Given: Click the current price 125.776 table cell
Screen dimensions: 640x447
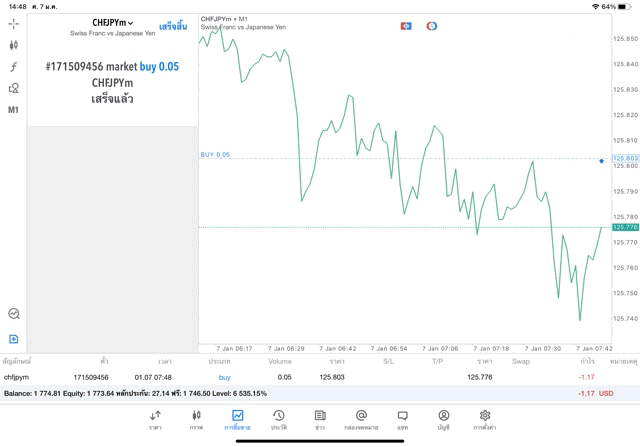Looking at the screenshot, I should tap(480, 377).
